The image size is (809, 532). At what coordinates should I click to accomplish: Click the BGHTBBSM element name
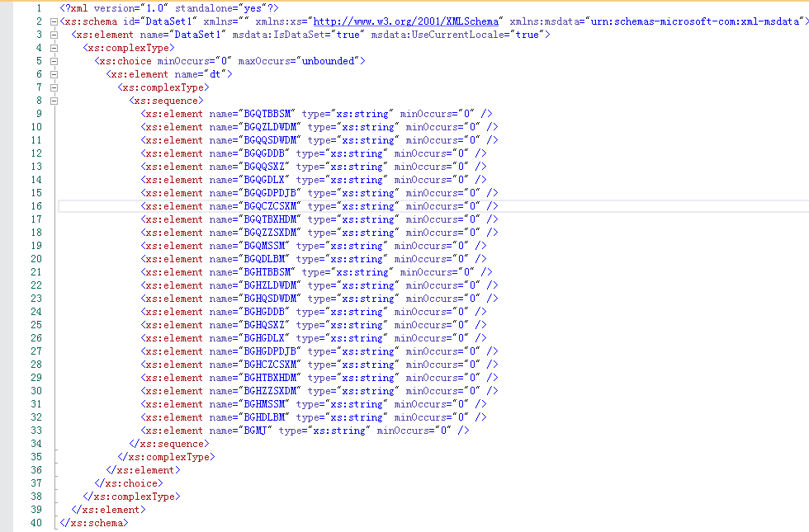coord(267,272)
